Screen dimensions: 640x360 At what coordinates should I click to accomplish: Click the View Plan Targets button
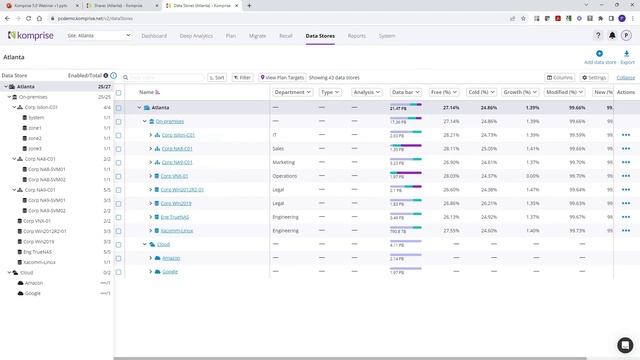(x=282, y=78)
